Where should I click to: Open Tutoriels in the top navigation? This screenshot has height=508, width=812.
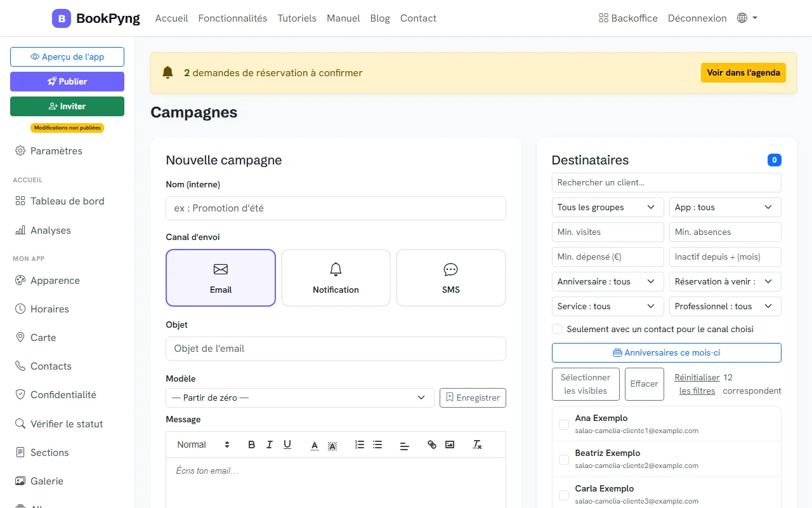(297, 18)
